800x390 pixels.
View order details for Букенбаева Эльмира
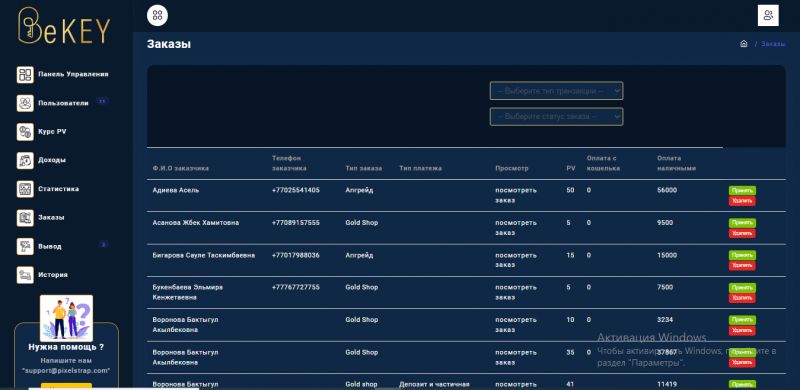tap(516, 292)
